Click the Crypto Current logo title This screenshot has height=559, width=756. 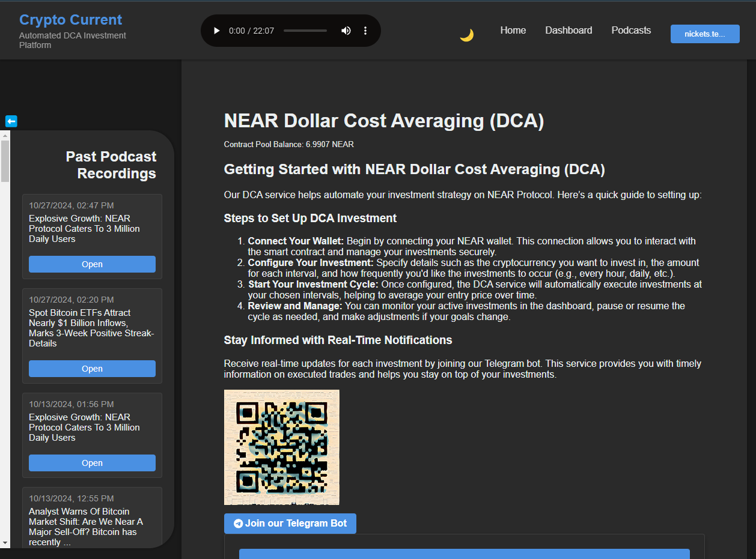tap(70, 20)
